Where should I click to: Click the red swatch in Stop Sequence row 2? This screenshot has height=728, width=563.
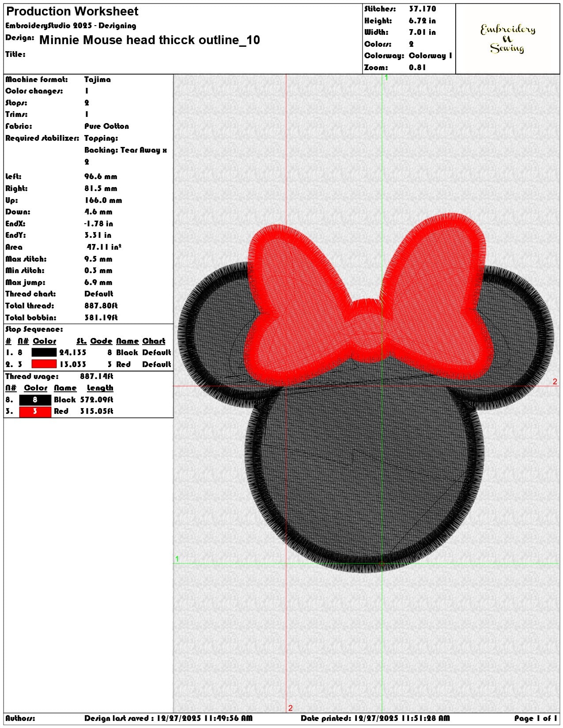44,364
